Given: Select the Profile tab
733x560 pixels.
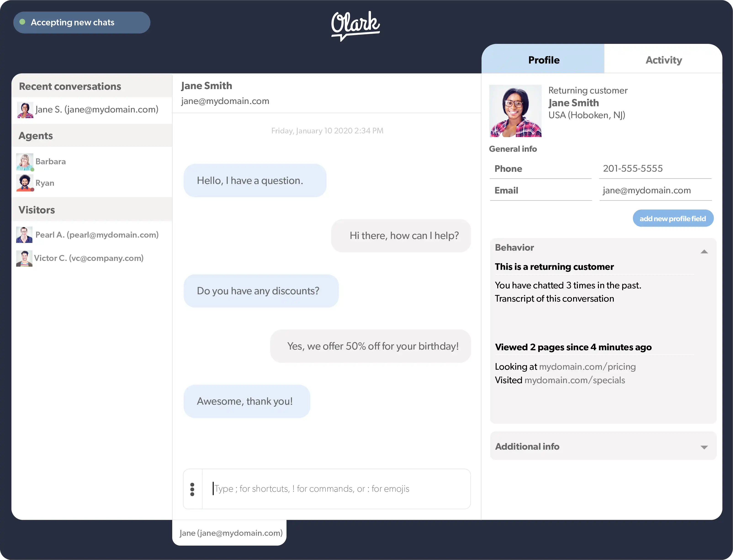Looking at the screenshot, I should click(543, 59).
